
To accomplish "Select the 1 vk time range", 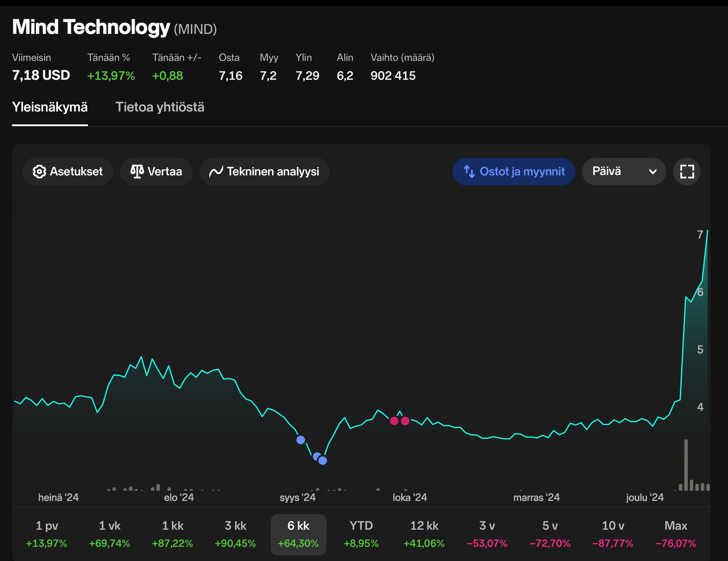I will pyautogui.click(x=109, y=534).
